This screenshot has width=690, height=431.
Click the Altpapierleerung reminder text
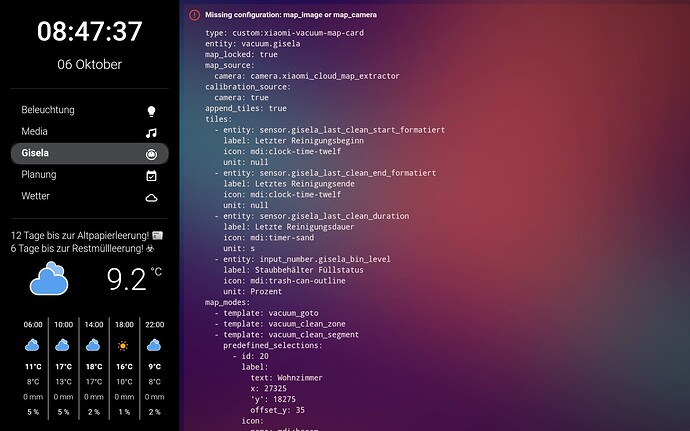coord(87,236)
